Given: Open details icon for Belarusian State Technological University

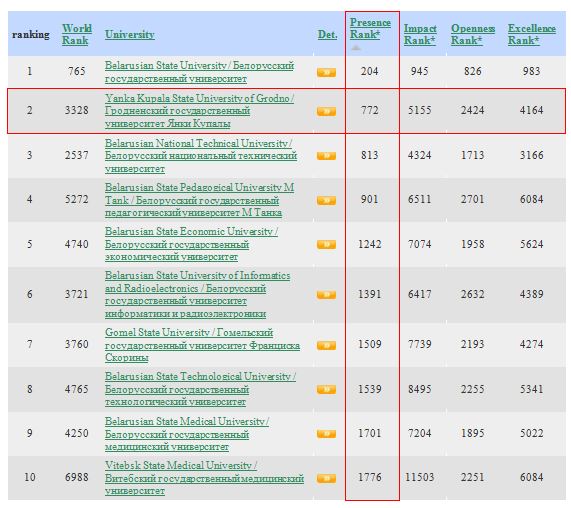Looking at the screenshot, I should [326, 390].
